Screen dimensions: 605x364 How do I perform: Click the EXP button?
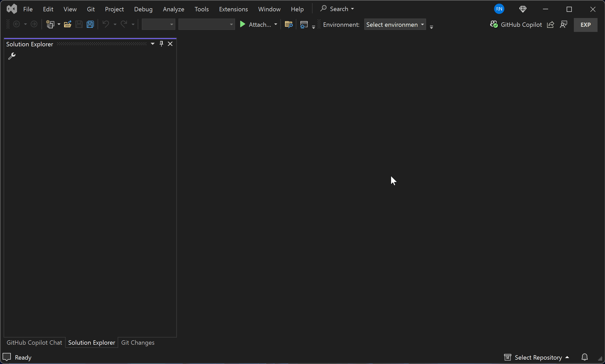[585, 25]
